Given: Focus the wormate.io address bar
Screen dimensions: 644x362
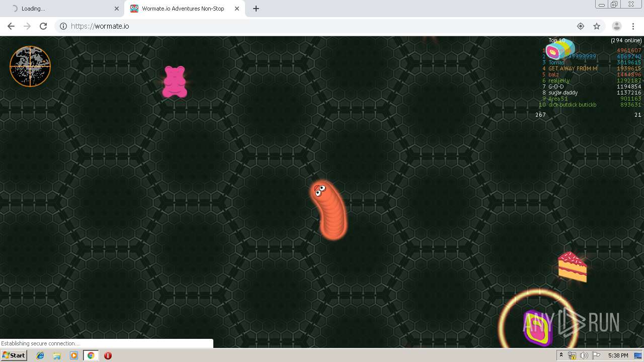Looking at the screenshot, I should (322, 26).
